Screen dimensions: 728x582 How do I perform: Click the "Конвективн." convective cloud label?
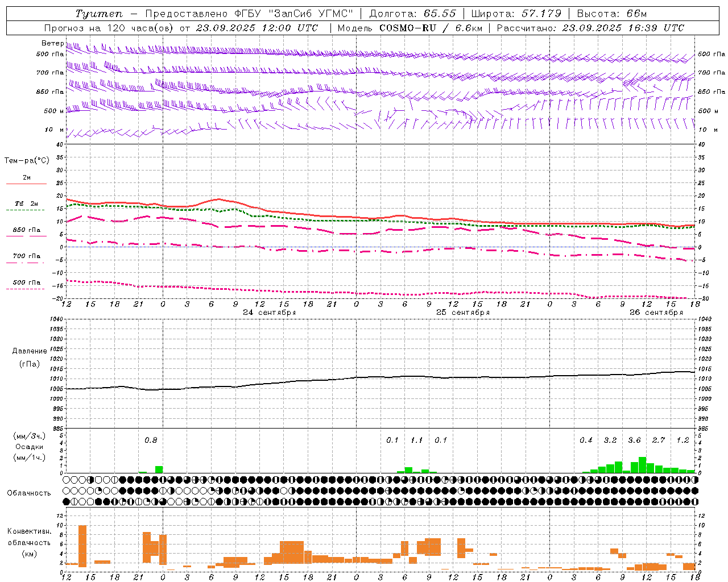30,531
